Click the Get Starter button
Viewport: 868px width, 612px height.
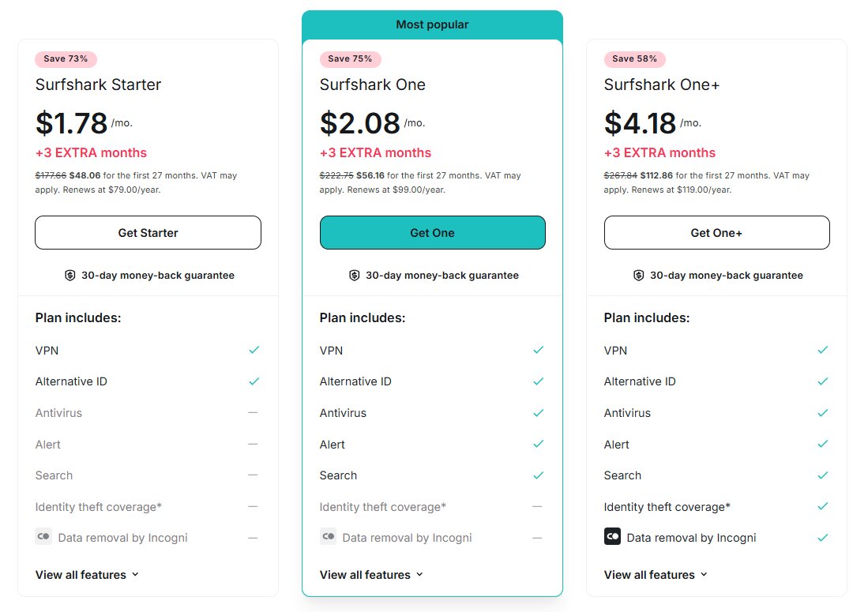[148, 232]
